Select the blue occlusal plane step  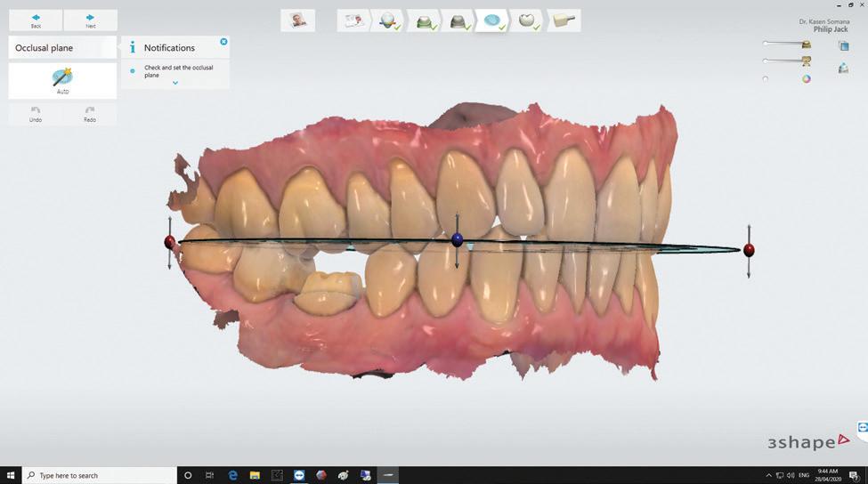tap(492, 21)
